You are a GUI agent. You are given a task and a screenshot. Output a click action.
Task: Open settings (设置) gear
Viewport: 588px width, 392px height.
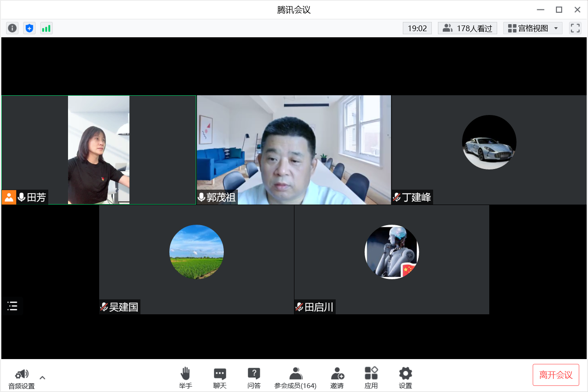click(x=405, y=378)
